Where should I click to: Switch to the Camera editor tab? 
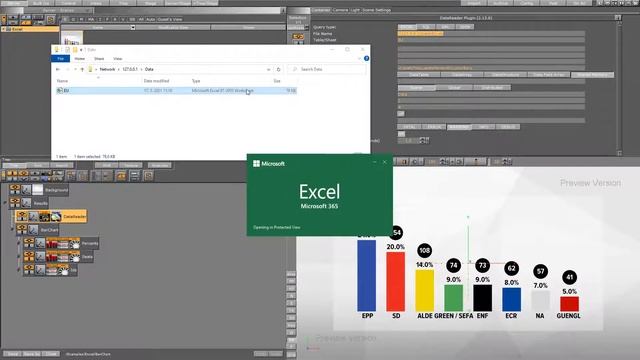tap(340, 10)
